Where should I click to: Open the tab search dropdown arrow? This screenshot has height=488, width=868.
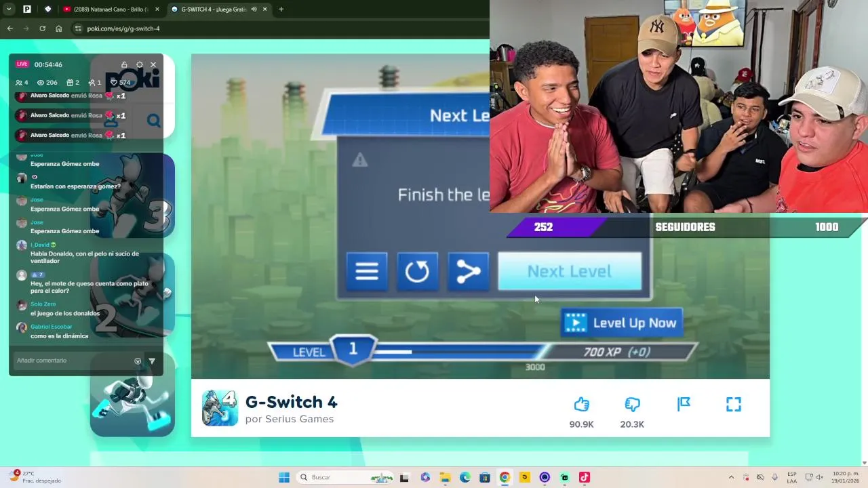[9, 9]
